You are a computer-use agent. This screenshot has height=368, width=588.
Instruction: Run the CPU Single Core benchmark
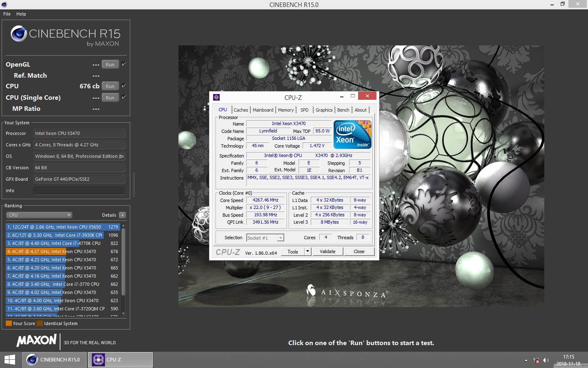(110, 97)
